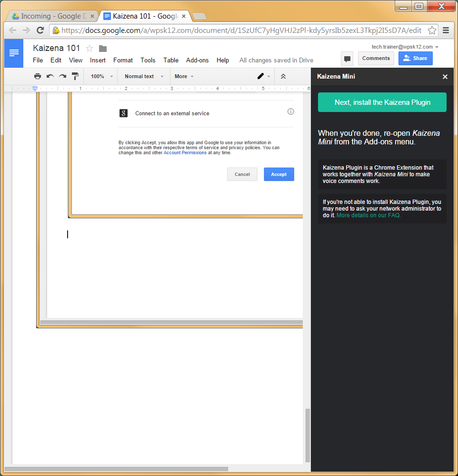
Task: Switch to the Incoming Google Drive tab
Action: click(x=51, y=16)
